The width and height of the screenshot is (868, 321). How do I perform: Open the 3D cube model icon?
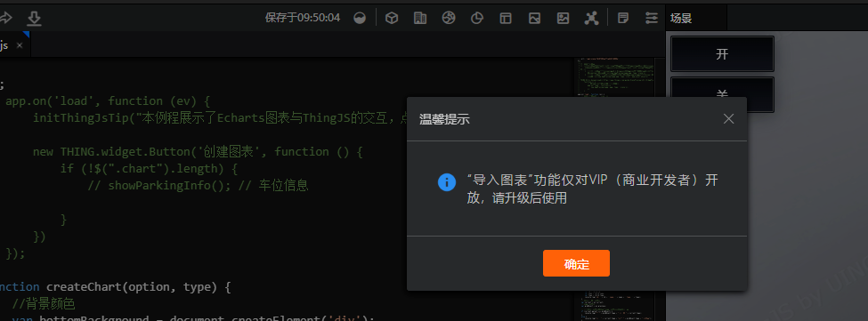point(392,19)
